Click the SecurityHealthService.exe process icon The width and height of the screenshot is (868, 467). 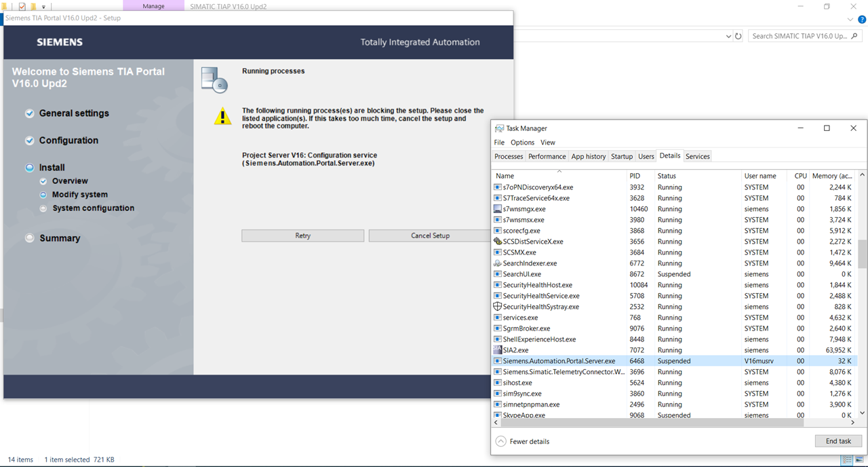(498, 296)
